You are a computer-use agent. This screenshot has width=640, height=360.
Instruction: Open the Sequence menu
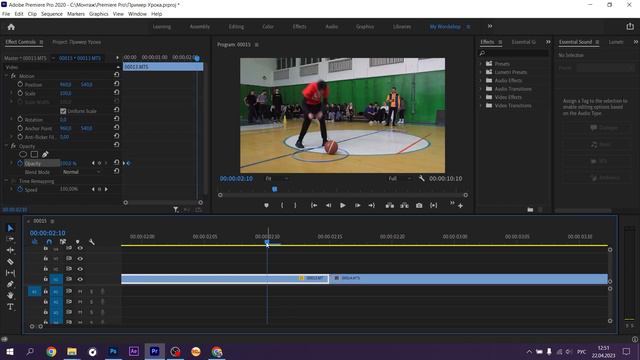tap(52, 14)
